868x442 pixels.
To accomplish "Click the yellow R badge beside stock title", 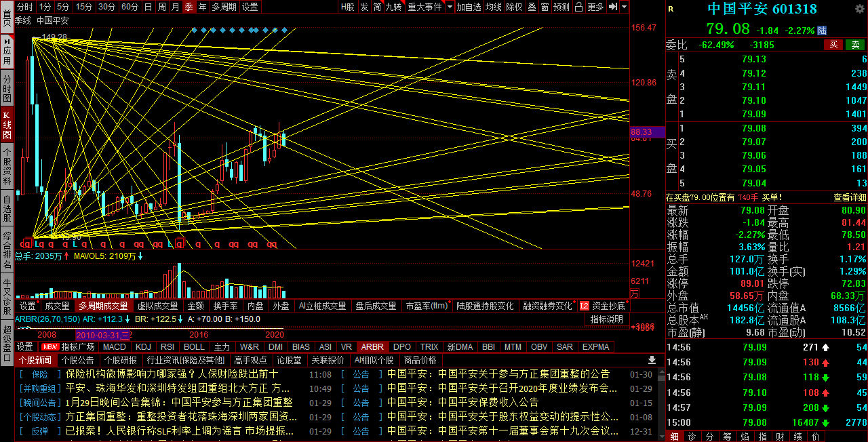I will pyautogui.click(x=671, y=9).
